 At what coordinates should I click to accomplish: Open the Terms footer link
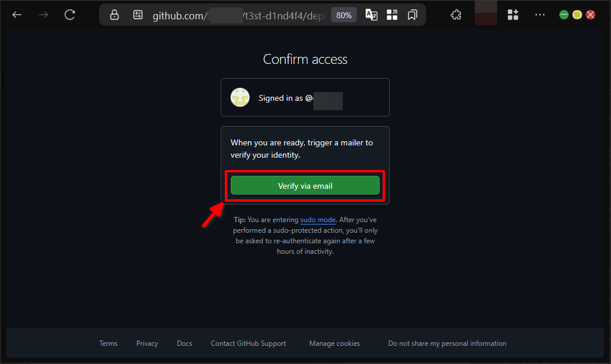[109, 343]
